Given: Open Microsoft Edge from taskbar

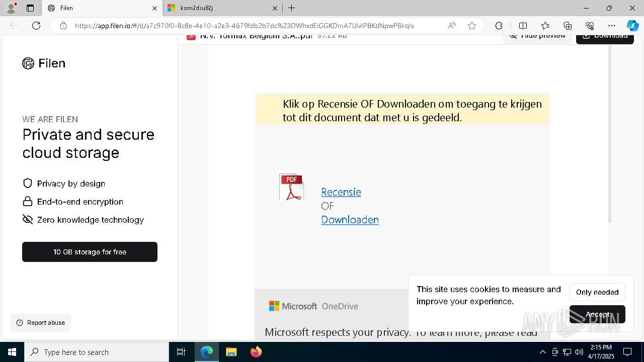Looking at the screenshot, I should point(207,352).
